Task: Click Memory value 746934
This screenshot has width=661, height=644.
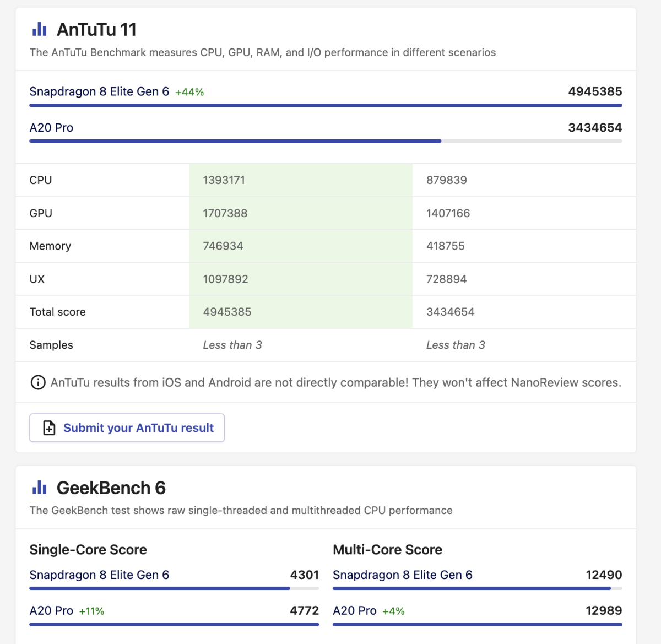Action: tap(223, 246)
